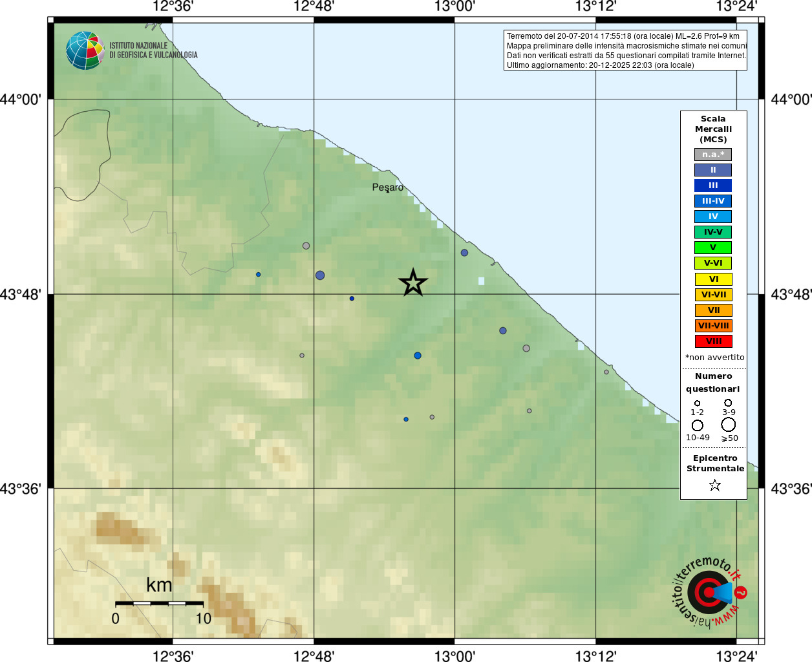Click the 'Terremoto del 20-07-2014' info line
Image resolution: width=812 pixels, height=662 pixels.
tap(623, 36)
